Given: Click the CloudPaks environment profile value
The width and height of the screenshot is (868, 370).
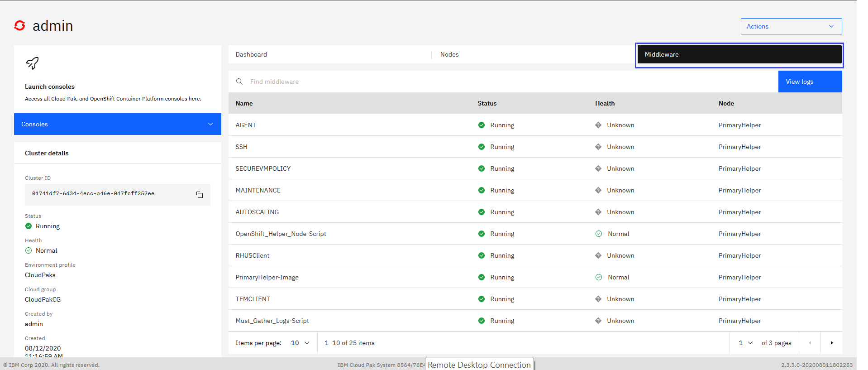Looking at the screenshot, I should coord(40,275).
